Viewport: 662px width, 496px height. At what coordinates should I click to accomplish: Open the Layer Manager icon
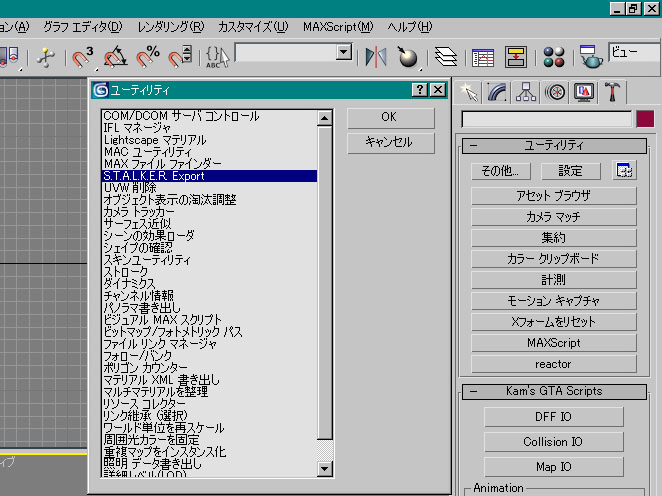(x=446, y=57)
